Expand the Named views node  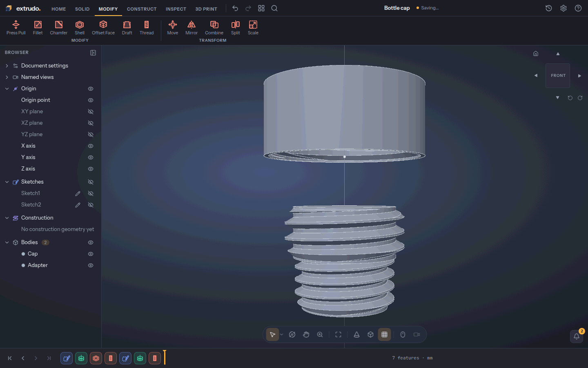point(7,77)
